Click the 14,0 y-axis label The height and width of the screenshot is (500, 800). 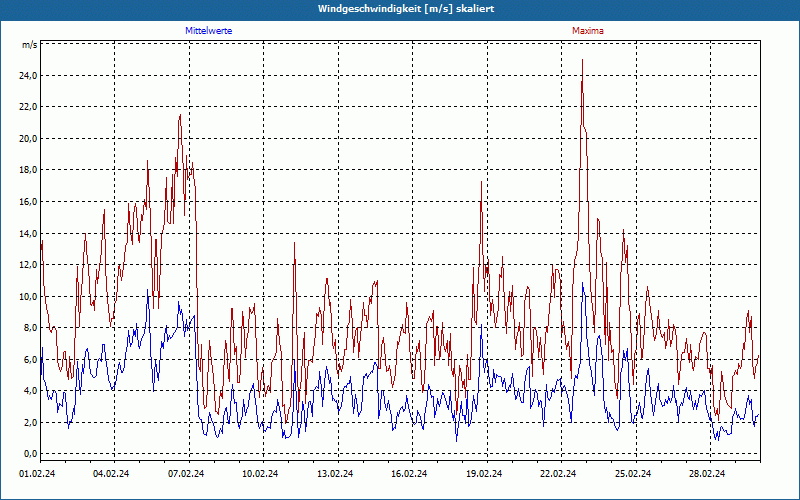pos(29,233)
